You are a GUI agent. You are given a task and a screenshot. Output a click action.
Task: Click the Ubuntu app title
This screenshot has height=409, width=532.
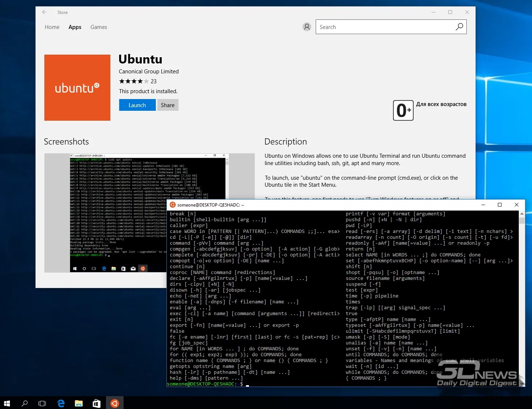tap(140, 59)
